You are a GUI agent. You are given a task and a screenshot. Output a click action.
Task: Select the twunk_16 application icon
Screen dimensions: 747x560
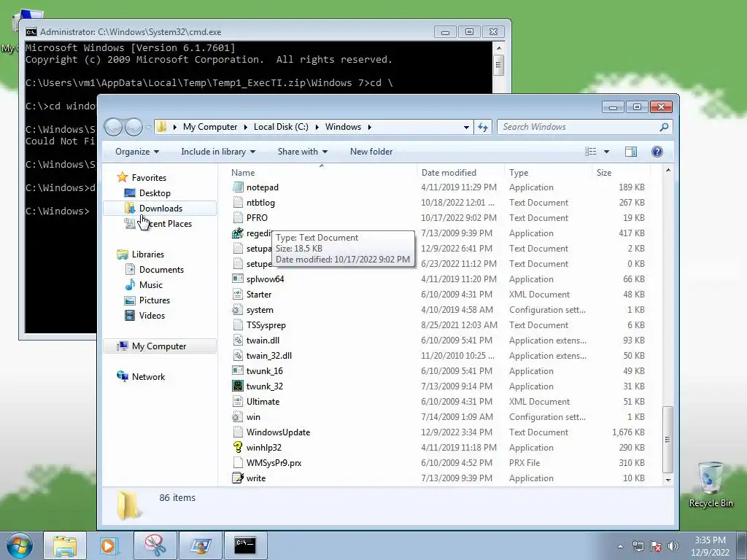(x=237, y=370)
